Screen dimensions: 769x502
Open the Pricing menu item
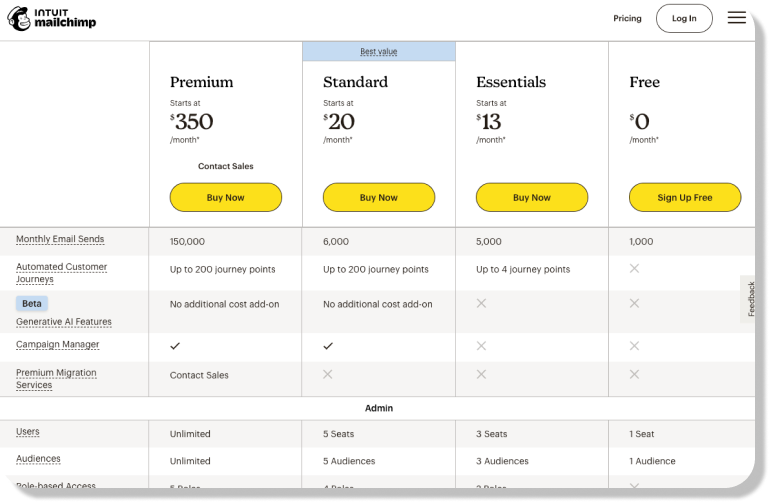pyautogui.click(x=627, y=18)
